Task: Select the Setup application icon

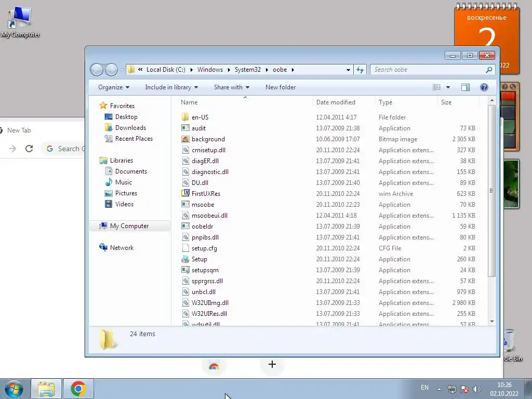Action: [185, 259]
